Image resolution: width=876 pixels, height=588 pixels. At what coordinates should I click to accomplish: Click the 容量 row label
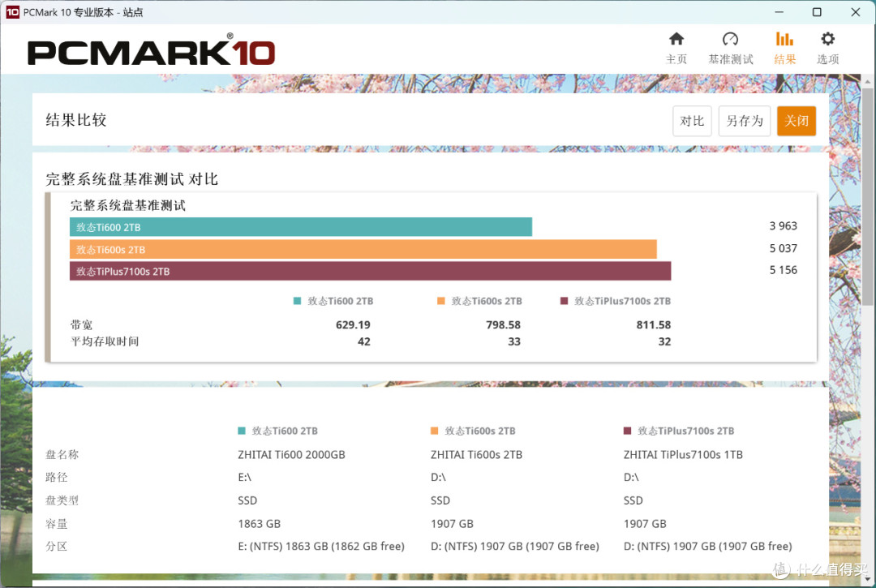point(57,524)
